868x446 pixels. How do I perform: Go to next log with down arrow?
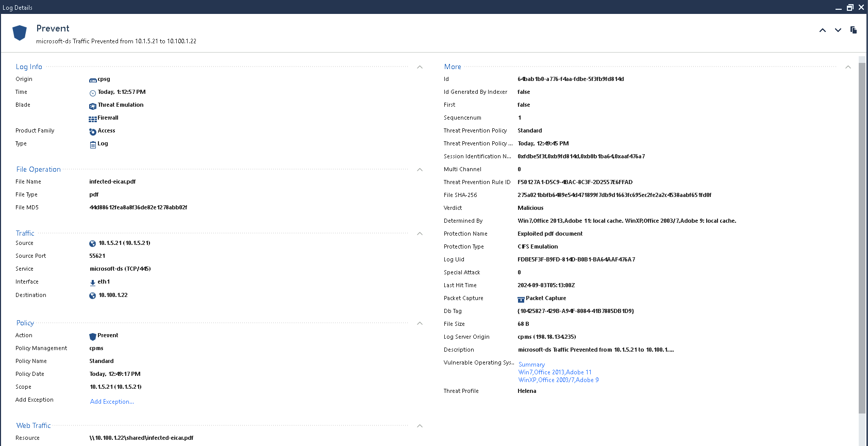point(838,30)
